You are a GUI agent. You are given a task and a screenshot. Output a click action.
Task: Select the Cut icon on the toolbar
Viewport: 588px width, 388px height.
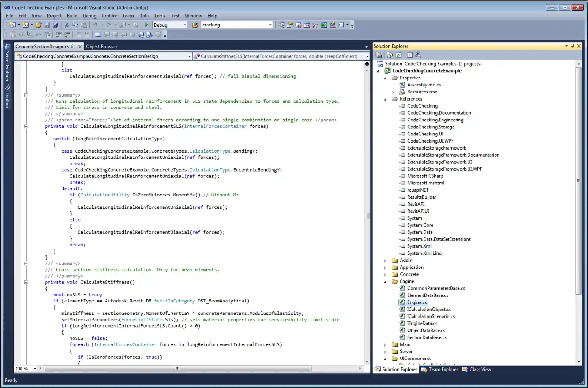(x=66, y=25)
